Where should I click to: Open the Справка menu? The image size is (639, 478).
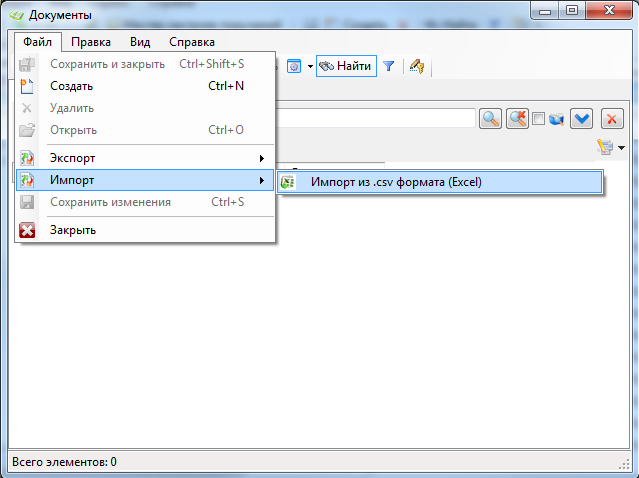[x=192, y=42]
